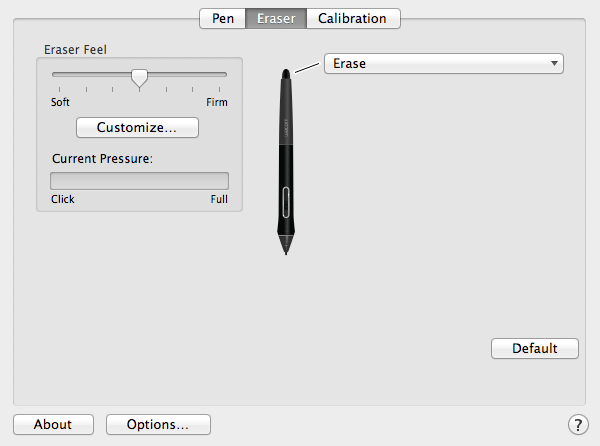Open the Erase function combo box

(444, 63)
